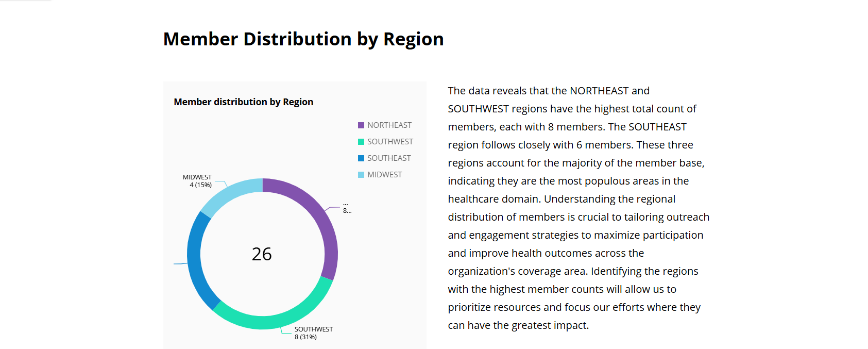This screenshot has width=868, height=349.
Task: Toggle the SOUTHEAST legend label
Action: click(389, 158)
